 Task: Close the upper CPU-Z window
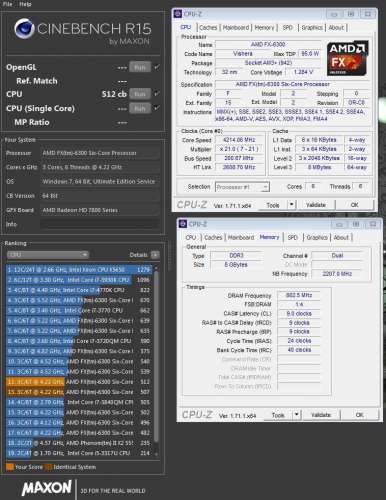point(368,14)
